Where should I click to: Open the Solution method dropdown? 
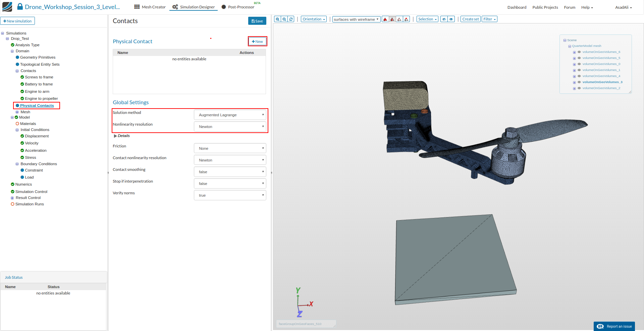pos(230,115)
